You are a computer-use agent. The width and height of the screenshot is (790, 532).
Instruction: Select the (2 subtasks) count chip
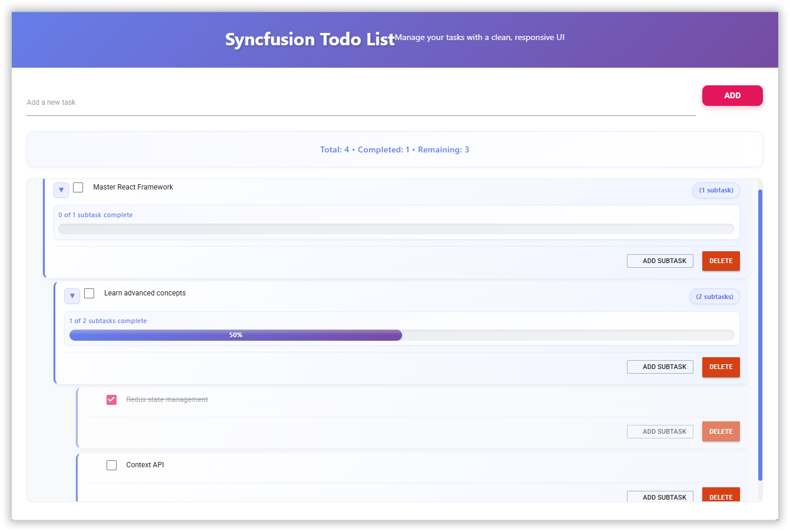(714, 296)
